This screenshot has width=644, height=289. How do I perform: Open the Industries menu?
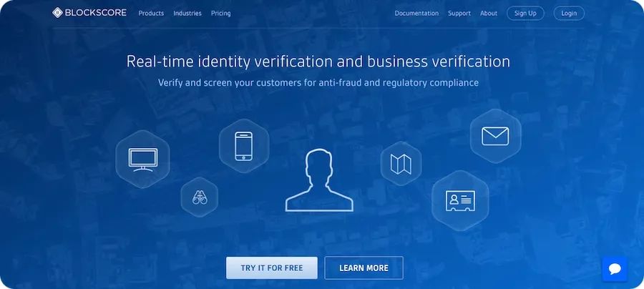[187, 13]
